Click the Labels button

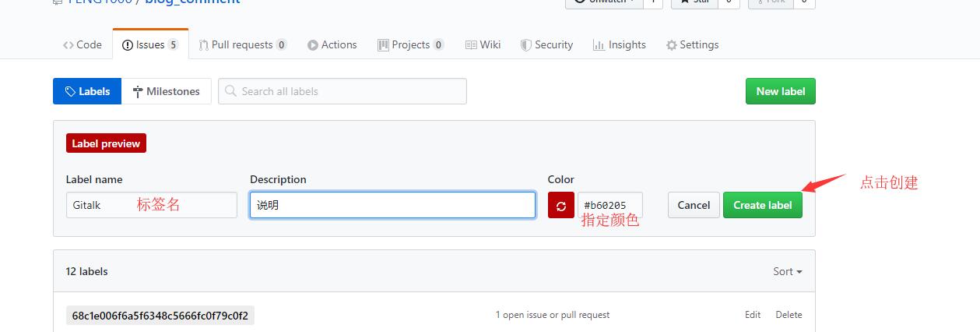87,91
